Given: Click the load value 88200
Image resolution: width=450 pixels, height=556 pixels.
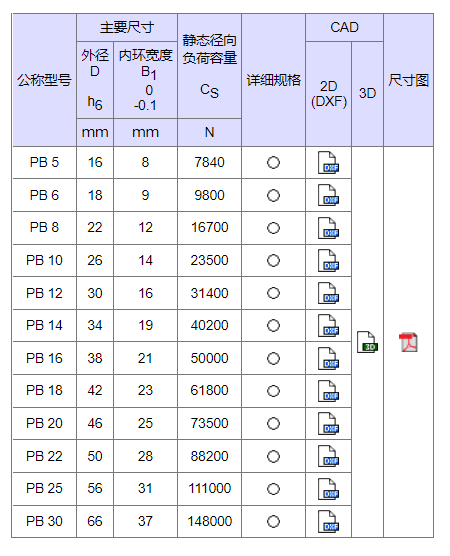Looking at the screenshot, I should pos(210,456).
